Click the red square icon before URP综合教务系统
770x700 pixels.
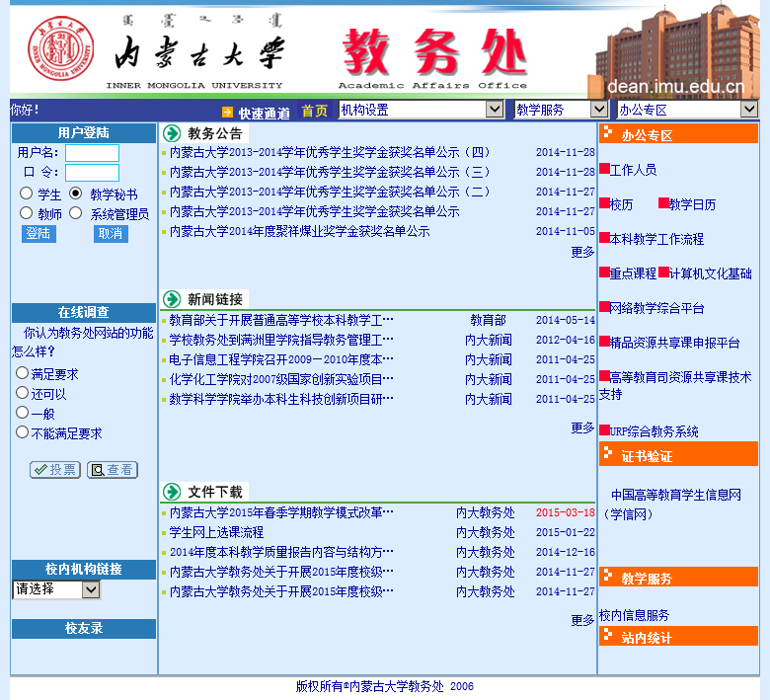(604, 429)
